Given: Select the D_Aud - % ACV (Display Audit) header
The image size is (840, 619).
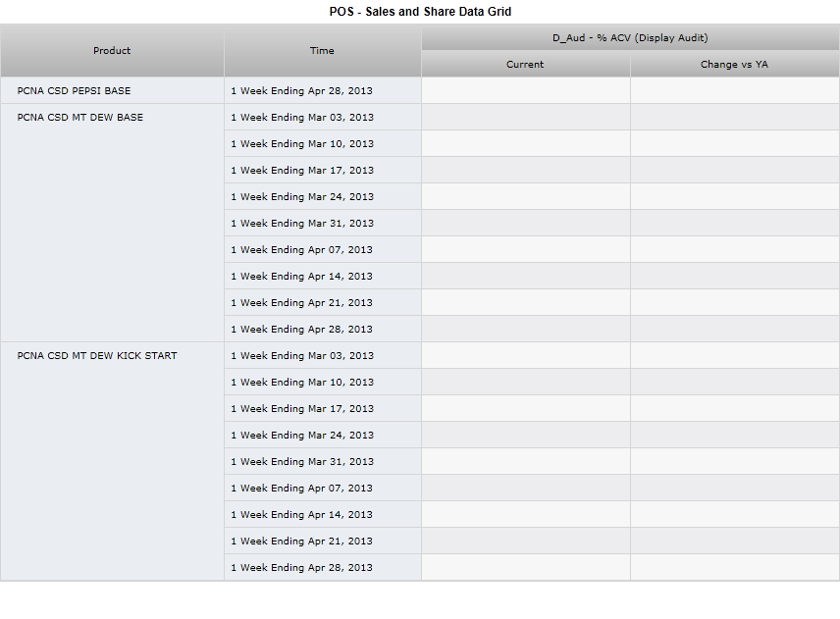Looking at the screenshot, I should point(630,37).
